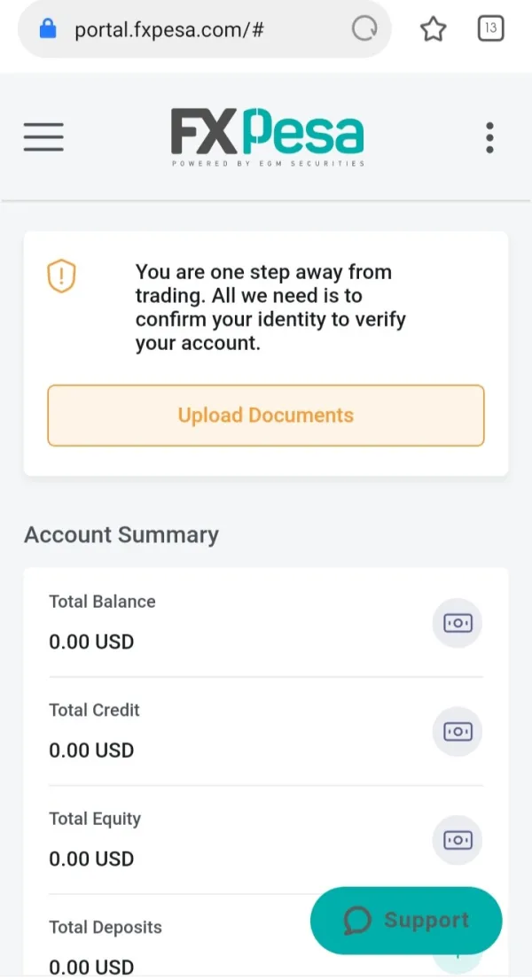Open the hamburger navigation menu
The height and width of the screenshot is (980, 532).
[43, 137]
